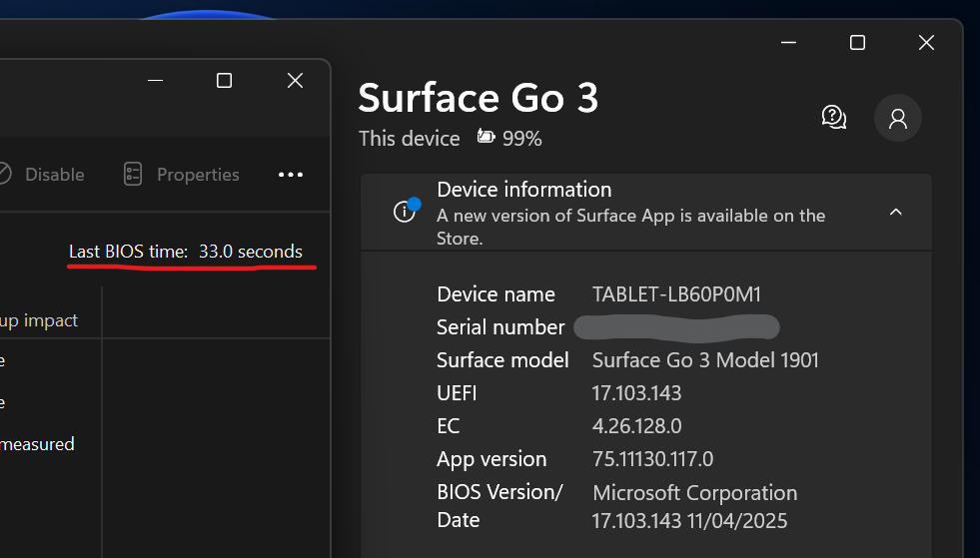Open the three-dot more options menu in Task Manager

click(x=291, y=175)
